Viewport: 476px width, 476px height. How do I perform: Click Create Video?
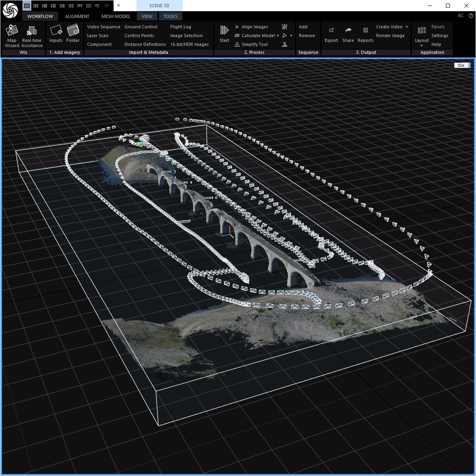pyautogui.click(x=389, y=27)
